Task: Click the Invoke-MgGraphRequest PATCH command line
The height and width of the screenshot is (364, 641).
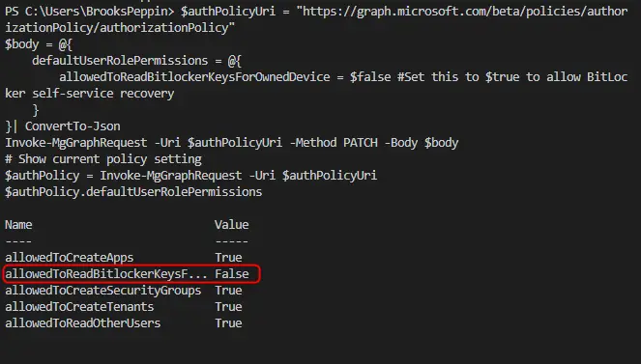Action: point(231,143)
